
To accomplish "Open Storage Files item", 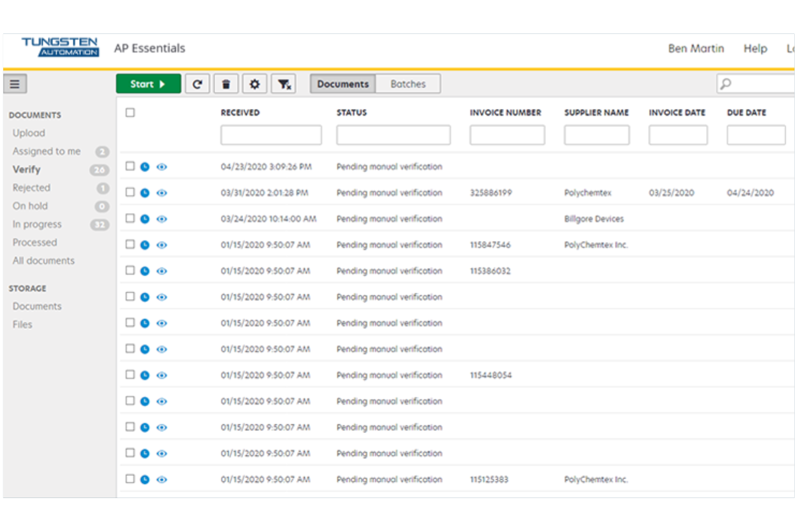I will click(23, 324).
